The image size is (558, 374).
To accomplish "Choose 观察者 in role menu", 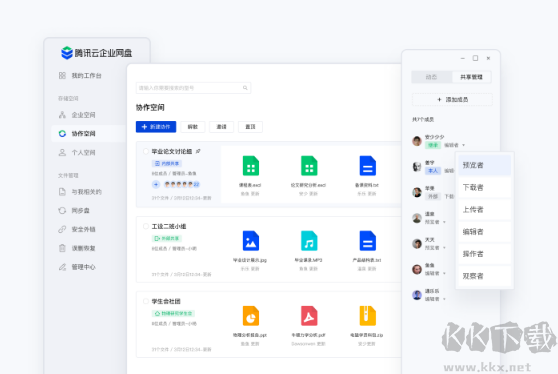I will pyautogui.click(x=484, y=276).
